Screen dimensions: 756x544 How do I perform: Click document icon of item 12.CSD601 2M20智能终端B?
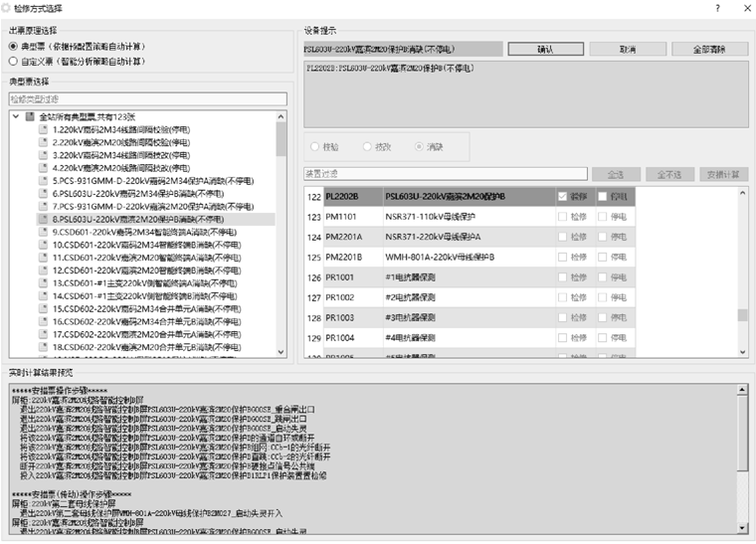(43, 271)
